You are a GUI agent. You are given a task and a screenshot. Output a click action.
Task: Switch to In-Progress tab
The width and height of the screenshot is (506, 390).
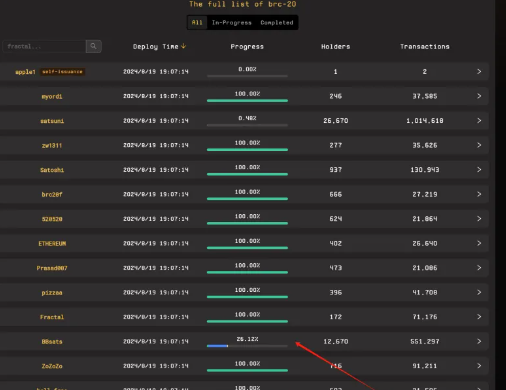[x=232, y=23]
